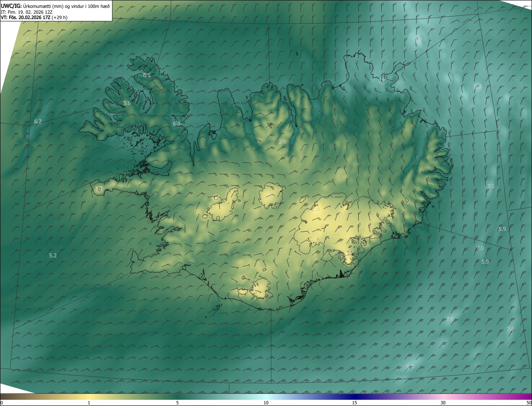532x406 pixels.
Task: Click the "2.6" value label on the map
Action: [282, 142]
